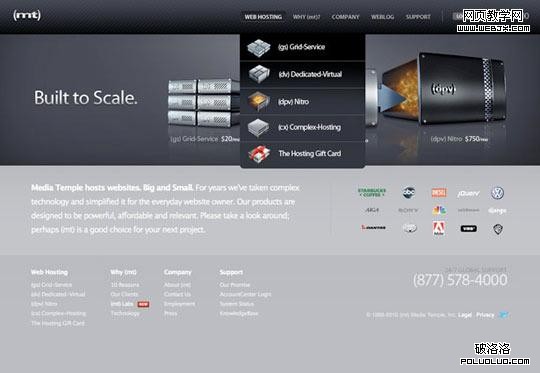Open footer (gs) Grid-Service link
The height and width of the screenshot is (373, 540).
pyautogui.click(x=51, y=285)
